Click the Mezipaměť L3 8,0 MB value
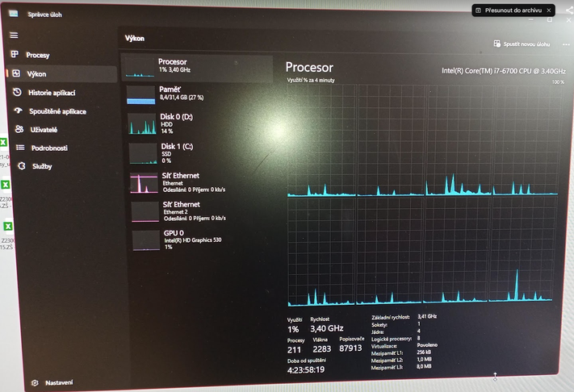This screenshot has width=574, height=392. click(424, 366)
